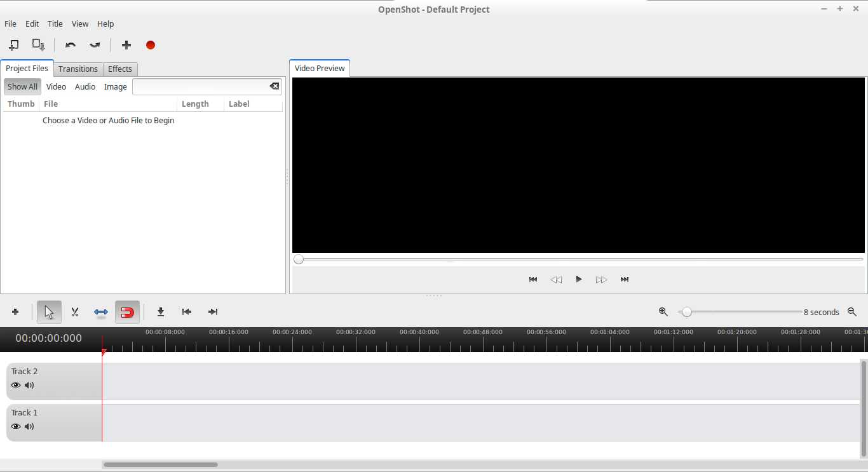Jump to next marker
The width and height of the screenshot is (868, 472).
point(213,312)
